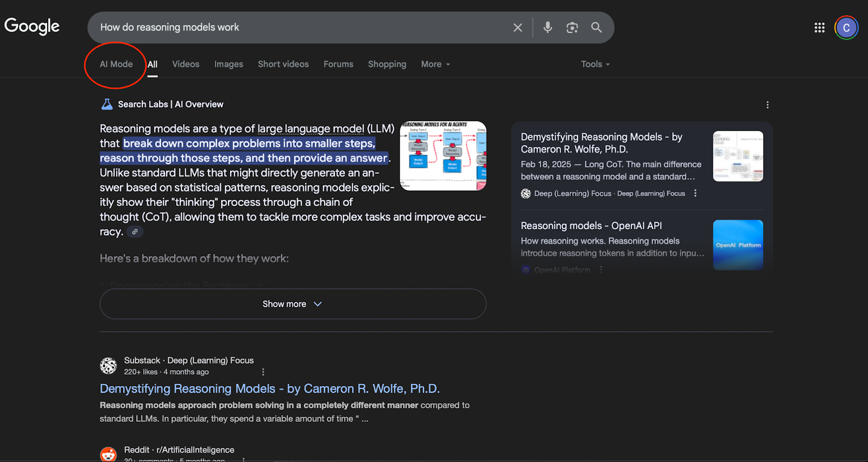This screenshot has height=462, width=868.
Task: Switch to AI Mode tab
Action: 116,64
